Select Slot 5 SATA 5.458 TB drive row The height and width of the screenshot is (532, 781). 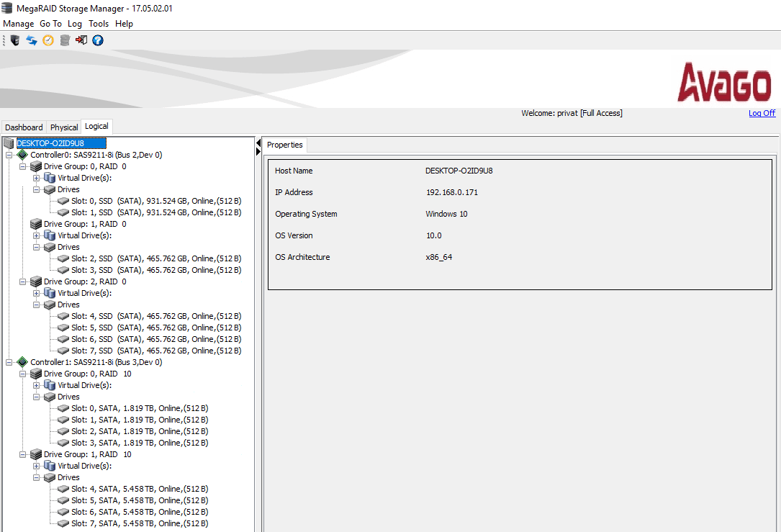pyautogui.click(x=140, y=500)
